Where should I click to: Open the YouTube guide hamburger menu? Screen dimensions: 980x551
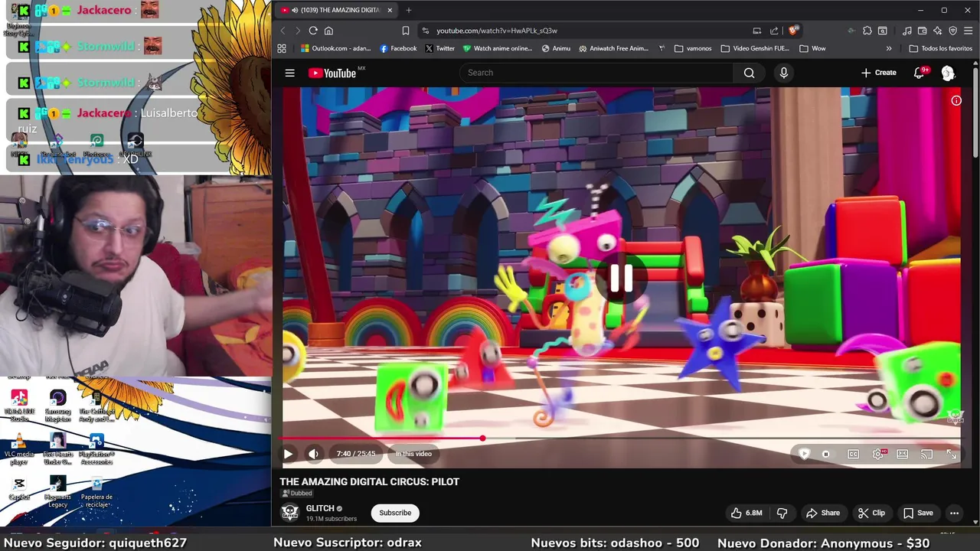289,73
